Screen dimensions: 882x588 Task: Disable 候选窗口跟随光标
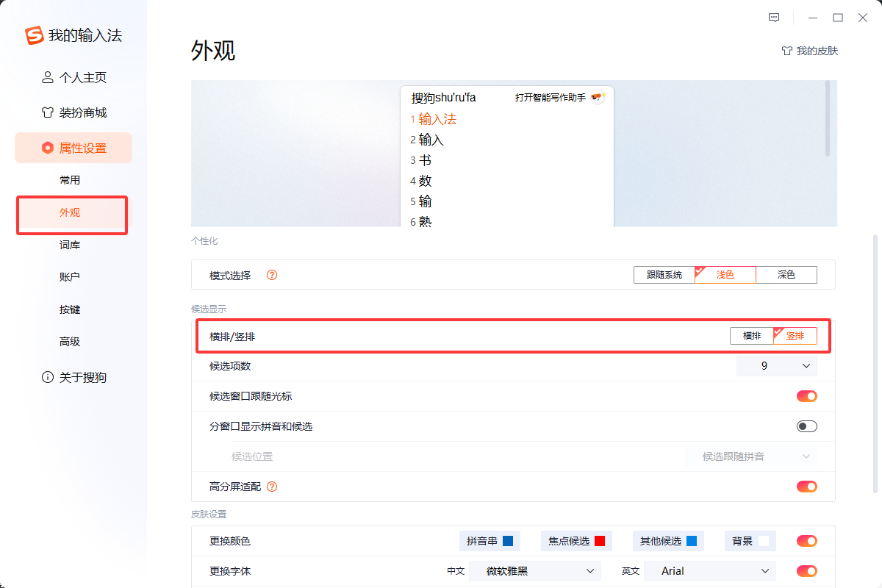tap(806, 395)
